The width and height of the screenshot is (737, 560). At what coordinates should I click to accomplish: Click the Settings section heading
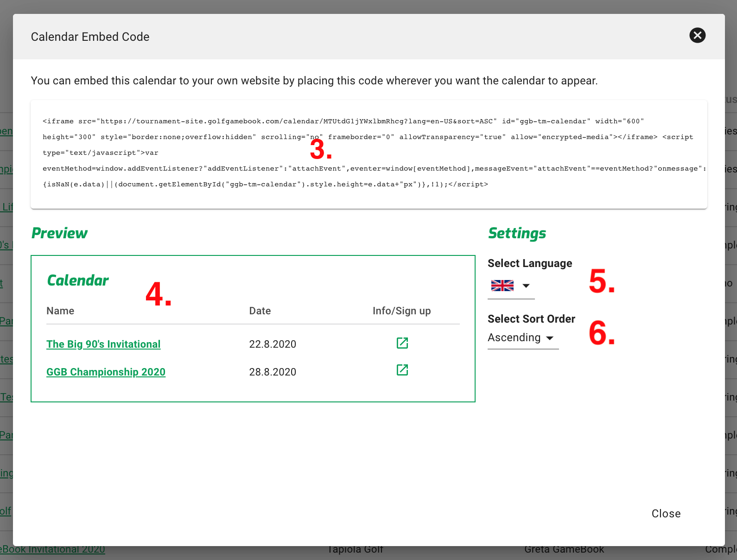(x=517, y=233)
